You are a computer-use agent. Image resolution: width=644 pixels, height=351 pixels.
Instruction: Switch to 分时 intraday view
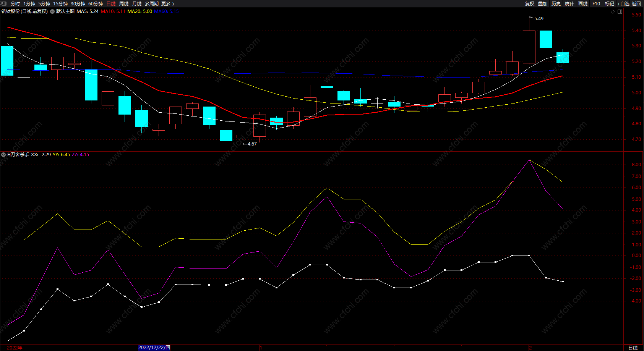point(15,3)
